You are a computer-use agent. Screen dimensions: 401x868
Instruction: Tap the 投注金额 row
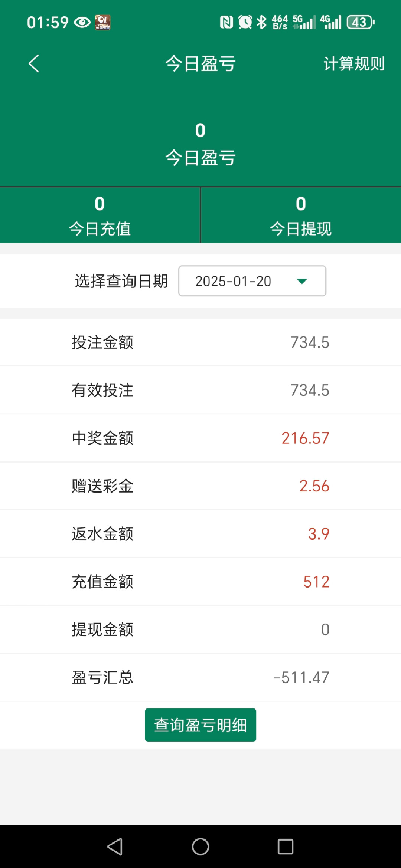point(200,342)
